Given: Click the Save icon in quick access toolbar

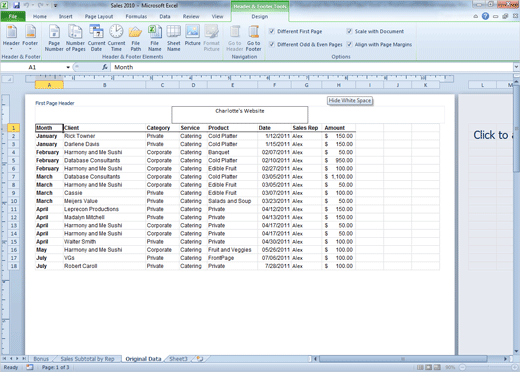Looking at the screenshot, I should tap(16, 5).
